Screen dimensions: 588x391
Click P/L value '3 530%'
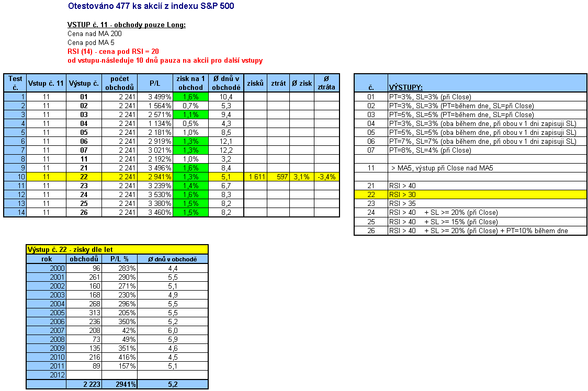click(155, 194)
